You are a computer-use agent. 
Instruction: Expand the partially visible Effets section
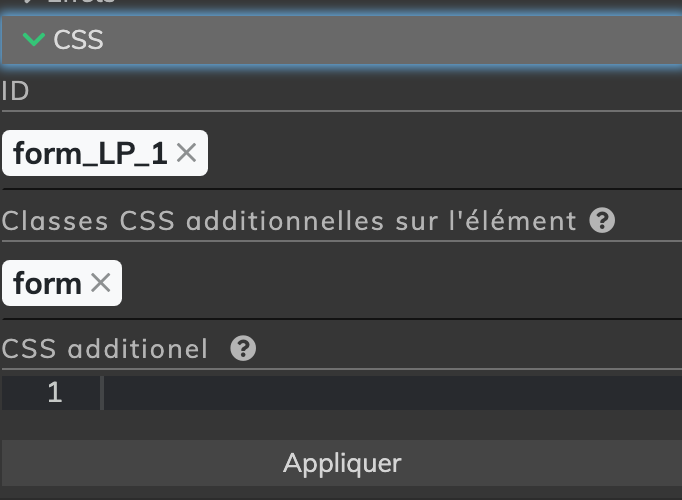81,1
